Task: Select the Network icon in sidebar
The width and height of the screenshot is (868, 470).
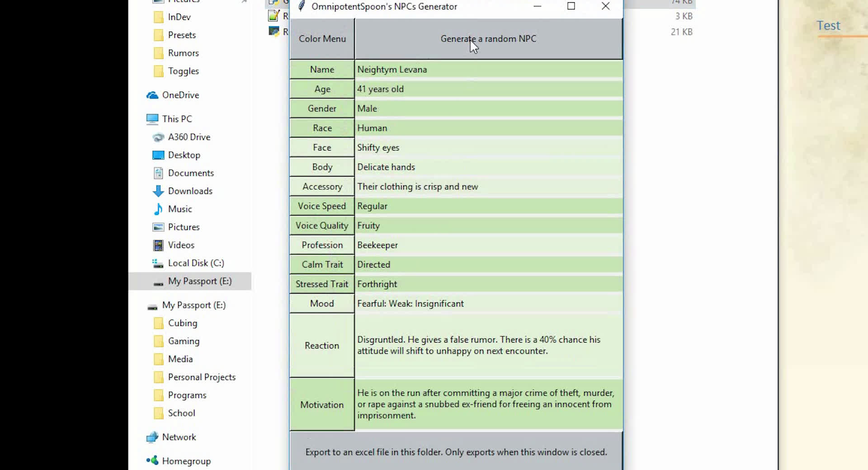Action: (152, 437)
